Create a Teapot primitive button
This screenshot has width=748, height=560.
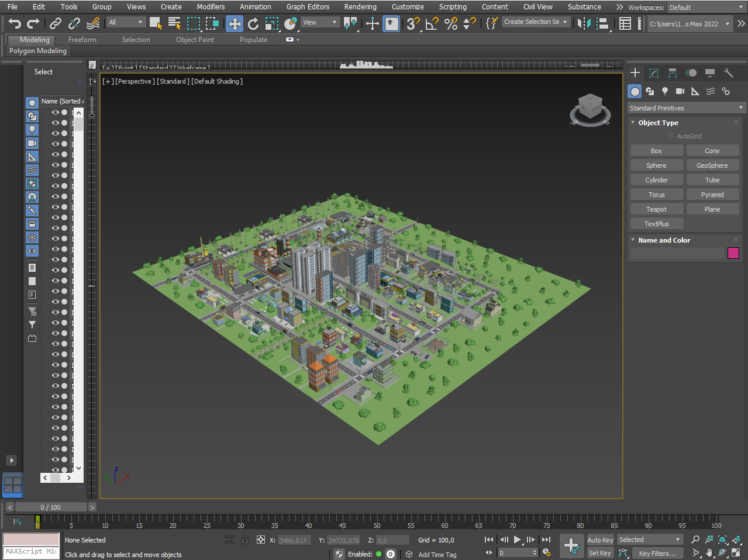[656, 209]
